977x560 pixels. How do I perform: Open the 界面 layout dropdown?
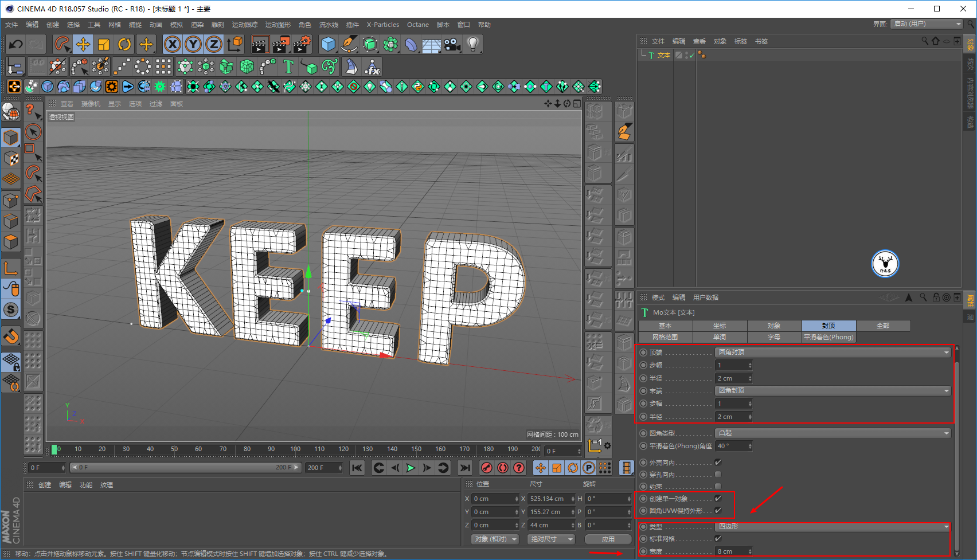pos(927,24)
